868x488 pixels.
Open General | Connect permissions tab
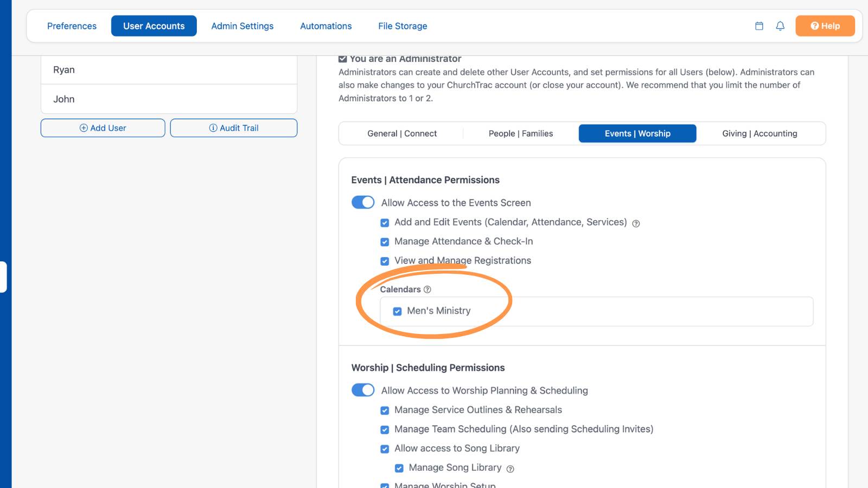pyautogui.click(x=402, y=133)
